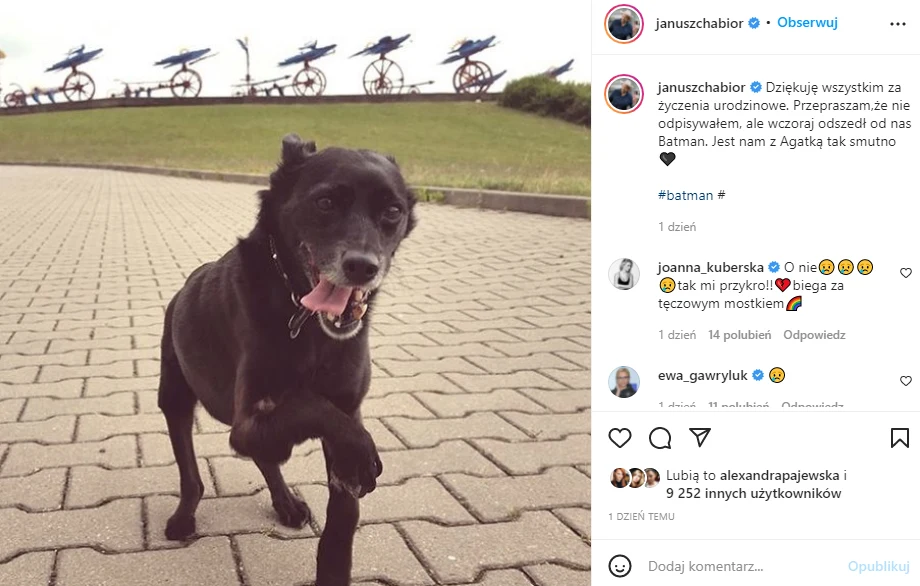
Task: Open joanna_kuberska's profile avatar
Action: click(624, 274)
